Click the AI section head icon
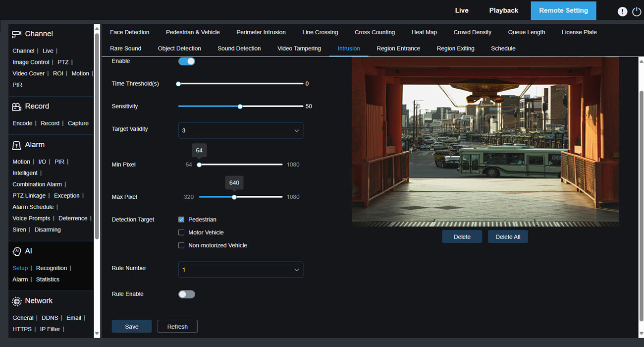 pos(17,251)
